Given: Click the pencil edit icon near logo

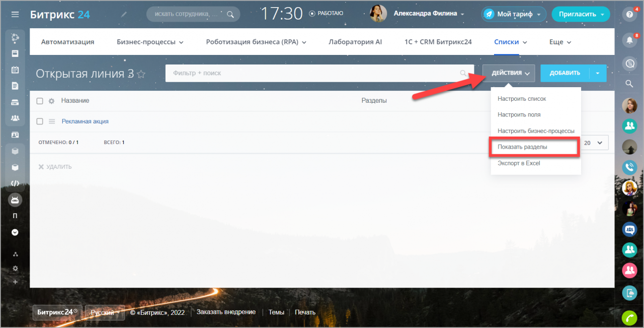Looking at the screenshot, I should 124,14.
